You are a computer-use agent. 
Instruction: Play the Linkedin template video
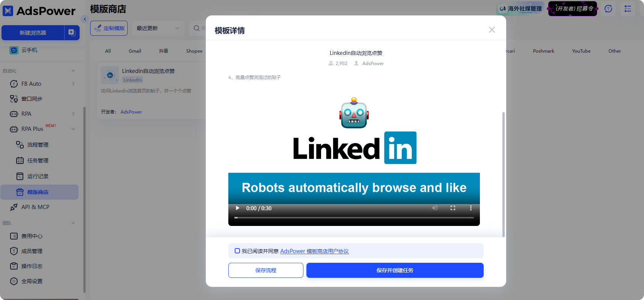(237, 208)
